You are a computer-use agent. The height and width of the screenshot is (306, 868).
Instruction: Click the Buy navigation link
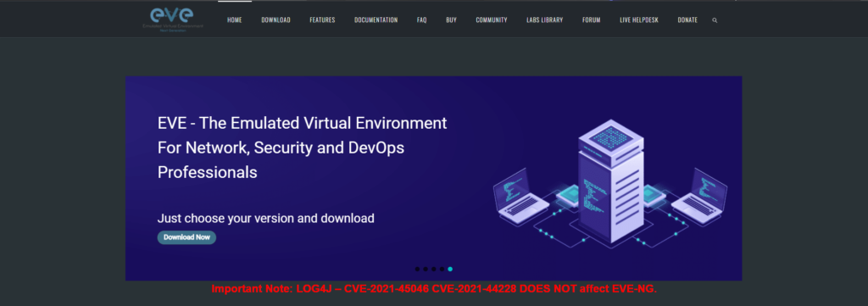point(451,20)
